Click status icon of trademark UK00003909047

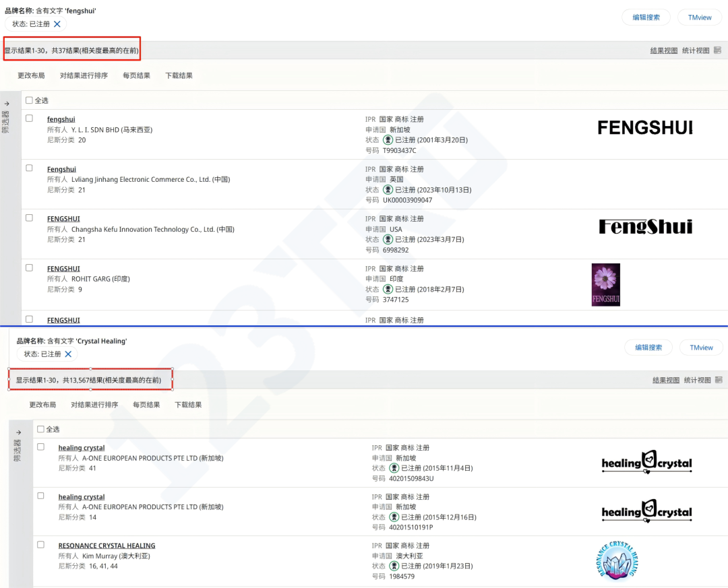pos(388,190)
